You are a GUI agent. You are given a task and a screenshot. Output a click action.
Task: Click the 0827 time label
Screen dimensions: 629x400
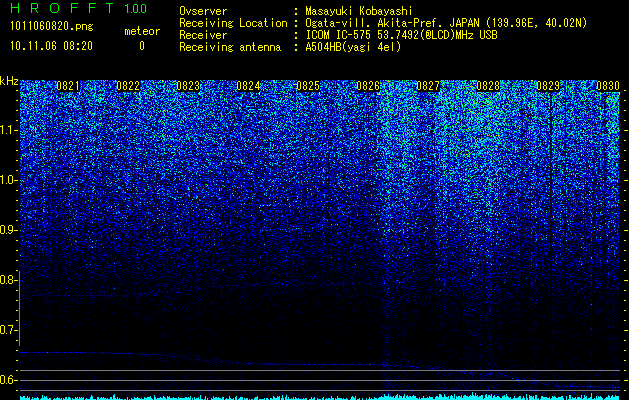[428, 86]
